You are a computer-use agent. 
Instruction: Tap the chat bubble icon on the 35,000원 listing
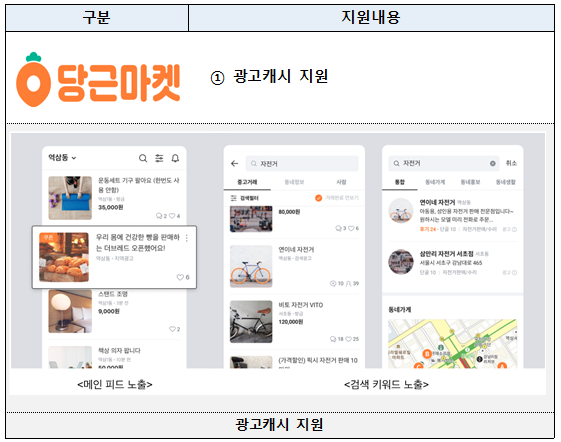coord(159,216)
